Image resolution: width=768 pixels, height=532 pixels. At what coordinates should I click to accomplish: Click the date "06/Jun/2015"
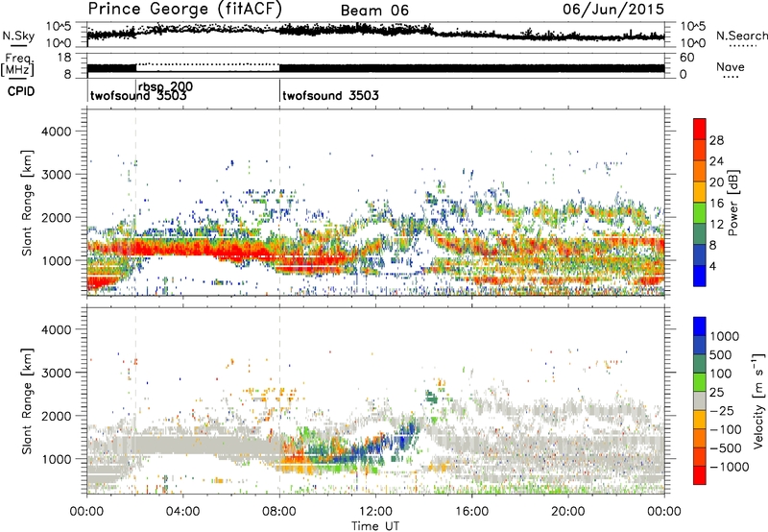pos(612,9)
